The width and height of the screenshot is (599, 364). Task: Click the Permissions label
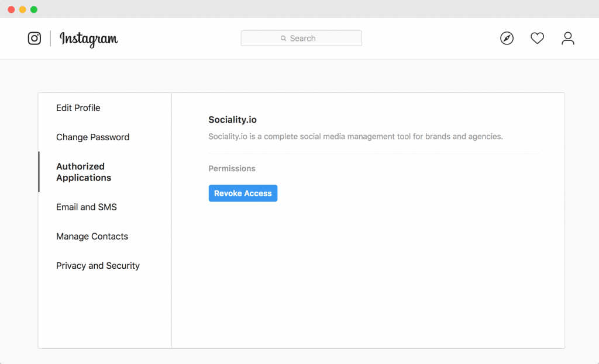tap(232, 169)
